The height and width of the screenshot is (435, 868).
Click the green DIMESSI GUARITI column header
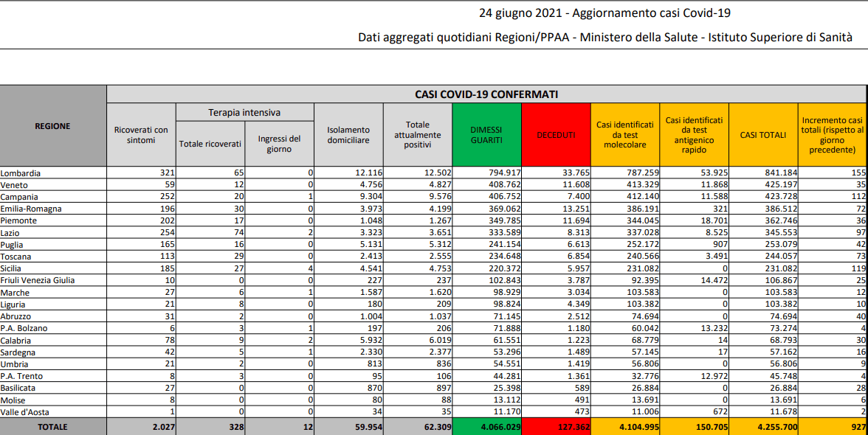point(486,134)
